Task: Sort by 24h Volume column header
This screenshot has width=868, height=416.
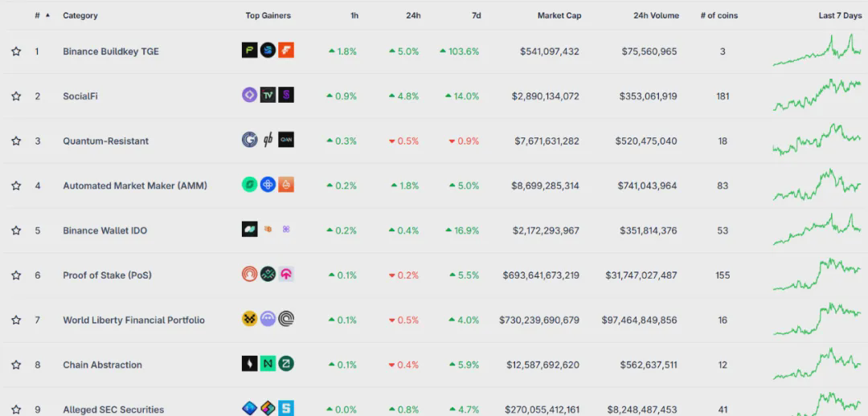Action: (x=656, y=15)
